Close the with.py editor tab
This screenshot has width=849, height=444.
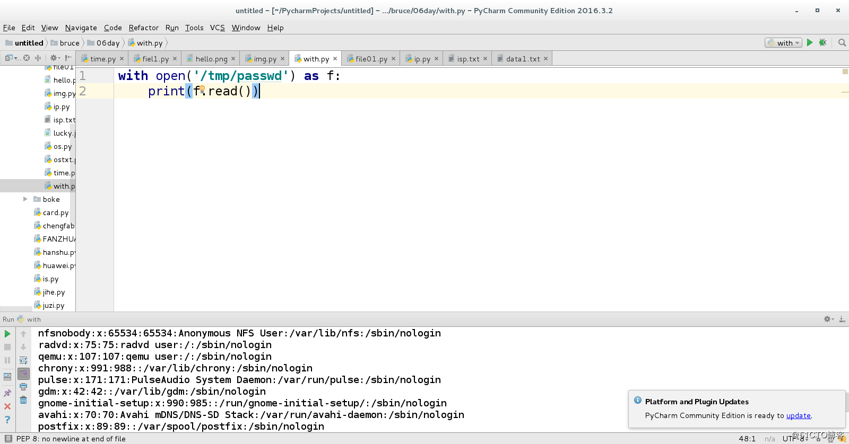click(335, 58)
